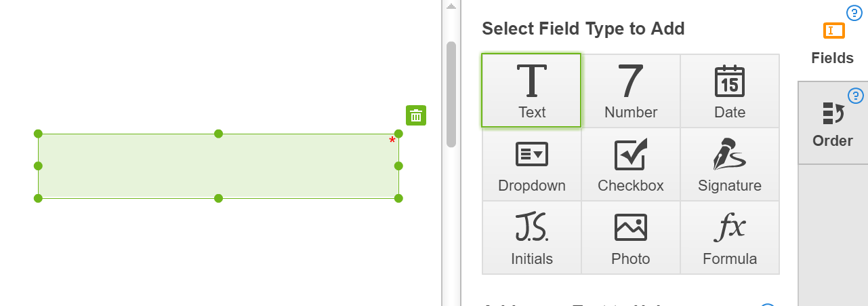The width and height of the screenshot is (868, 306).
Task: Choose the Number field type
Action: coord(631,91)
